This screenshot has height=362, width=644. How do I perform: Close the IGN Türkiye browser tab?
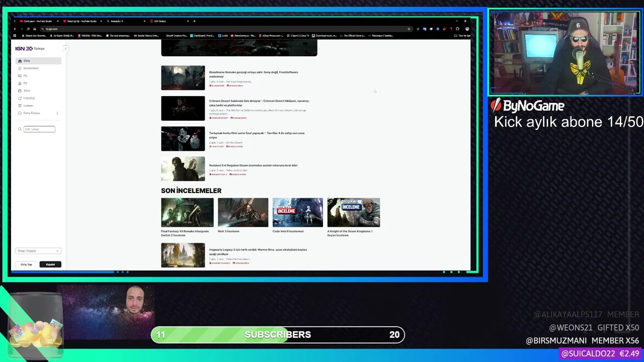(188, 21)
